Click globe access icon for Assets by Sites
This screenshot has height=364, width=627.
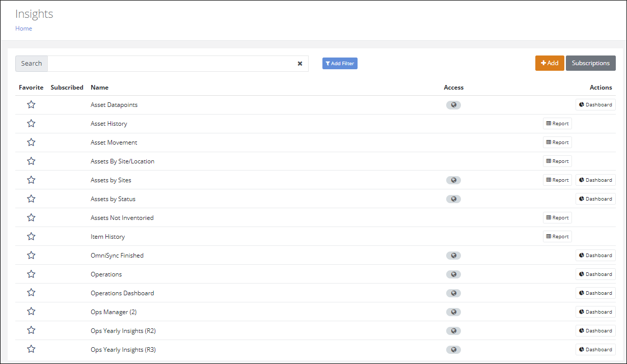tap(453, 180)
